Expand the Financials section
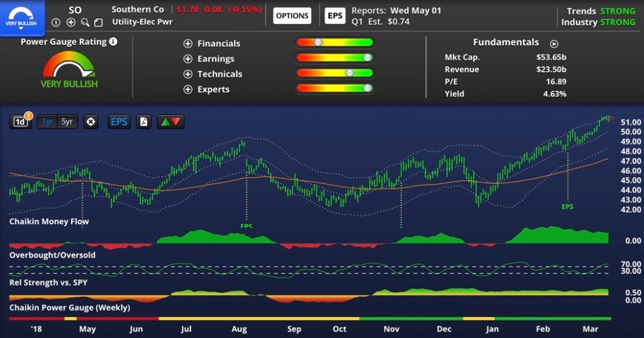The image size is (644, 338). coord(187,43)
